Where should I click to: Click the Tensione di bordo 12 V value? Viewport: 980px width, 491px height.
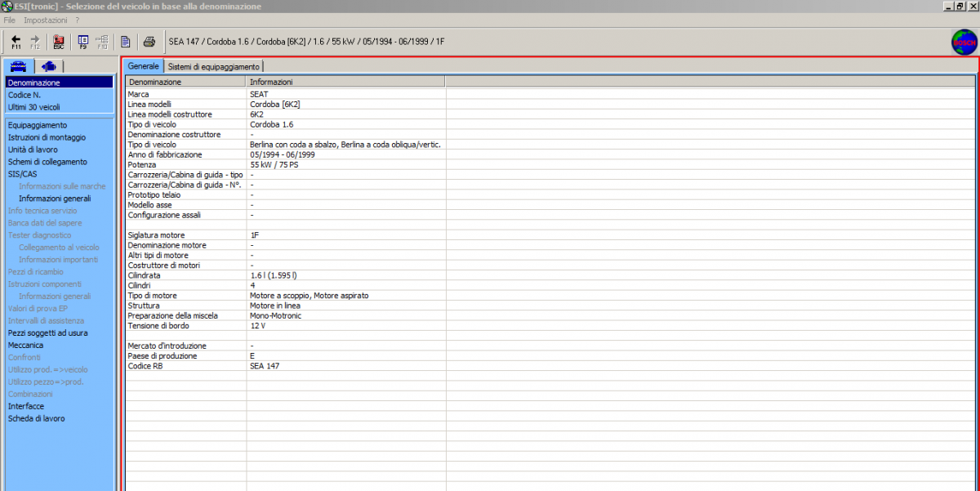[x=257, y=325]
